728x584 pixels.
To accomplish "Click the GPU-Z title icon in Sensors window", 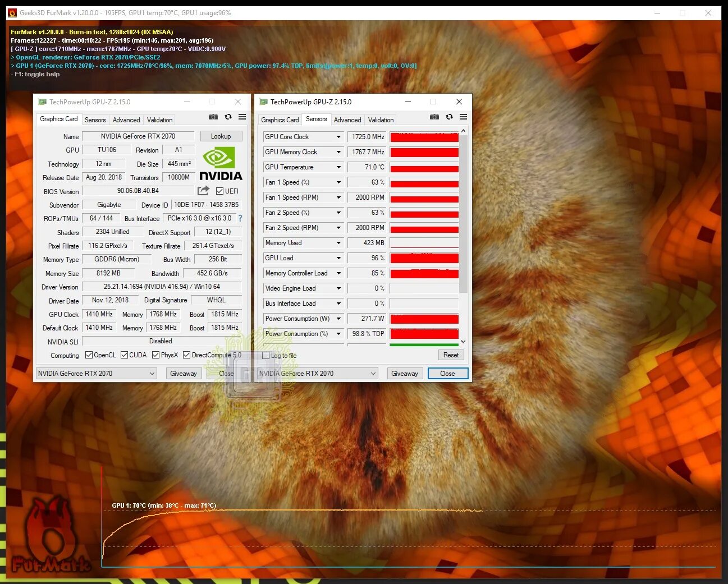I will coord(263,102).
